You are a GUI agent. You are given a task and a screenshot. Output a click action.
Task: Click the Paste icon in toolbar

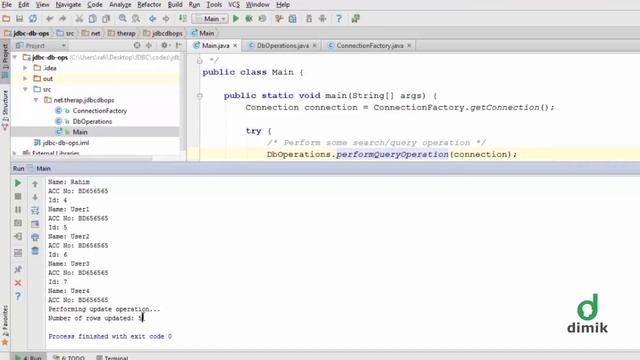click(106, 19)
